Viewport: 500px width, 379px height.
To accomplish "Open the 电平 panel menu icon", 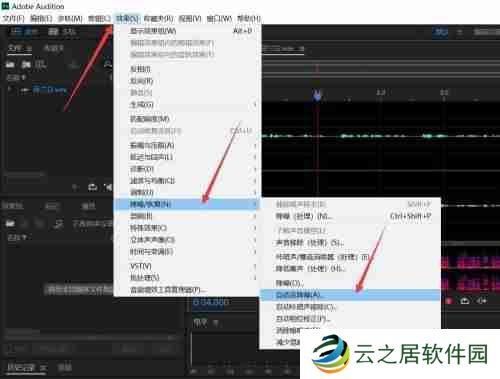I will 216,323.
